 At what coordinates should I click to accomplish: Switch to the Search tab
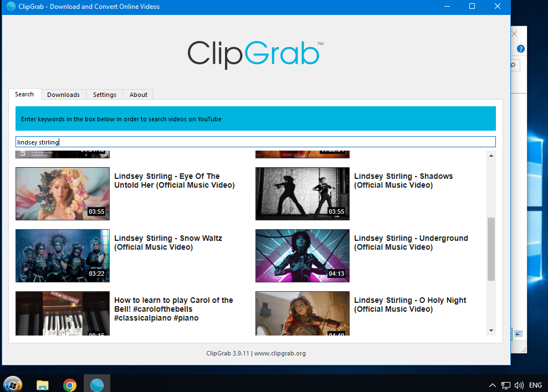tap(24, 94)
